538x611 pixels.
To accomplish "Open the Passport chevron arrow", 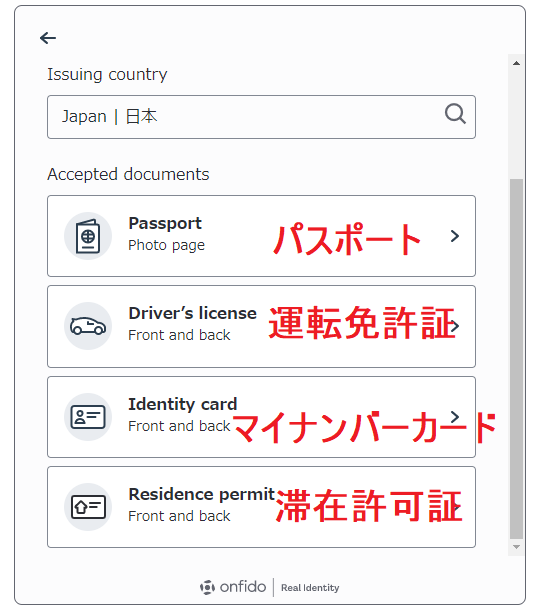I will pos(455,236).
